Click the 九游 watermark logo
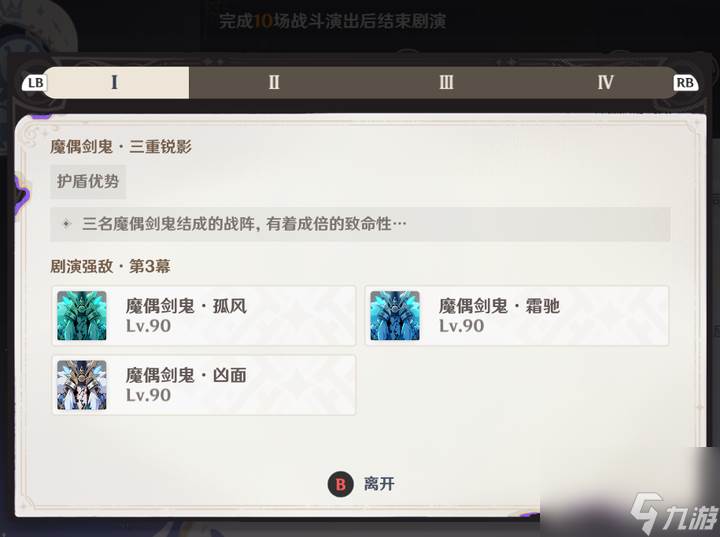Screen dimensions: 720x537 [674, 513]
